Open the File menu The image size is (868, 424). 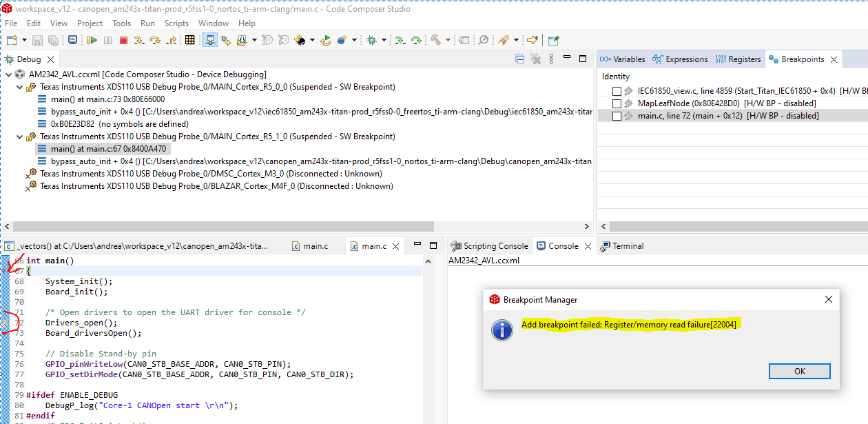coord(11,23)
